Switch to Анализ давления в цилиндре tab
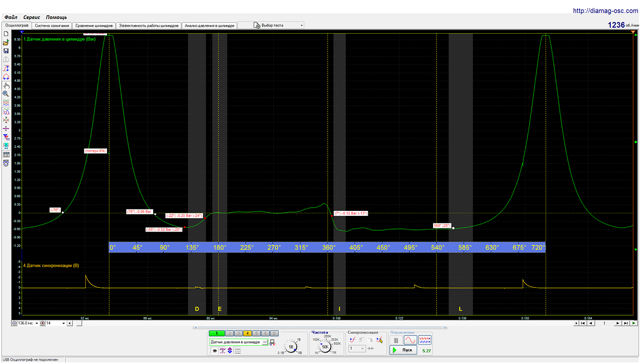 pyautogui.click(x=209, y=25)
